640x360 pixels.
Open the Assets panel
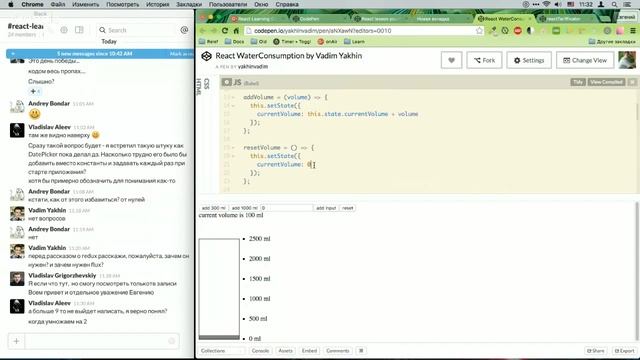coord(285,351)
